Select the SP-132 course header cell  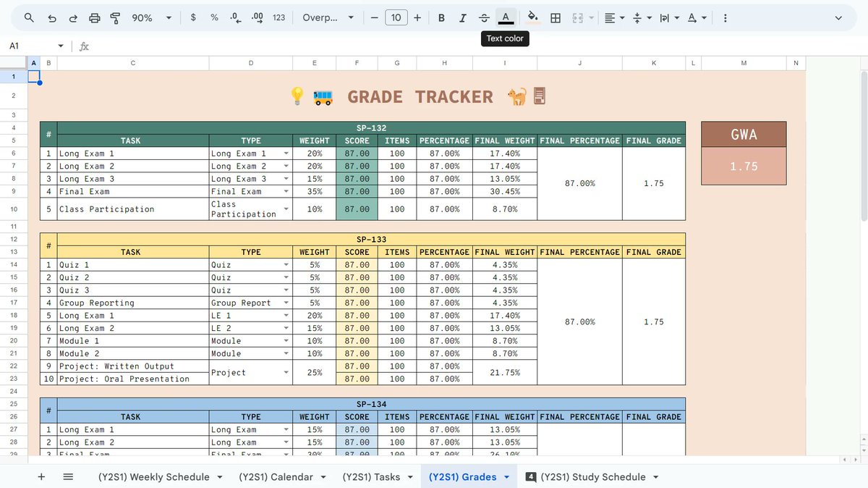(371, 128)
